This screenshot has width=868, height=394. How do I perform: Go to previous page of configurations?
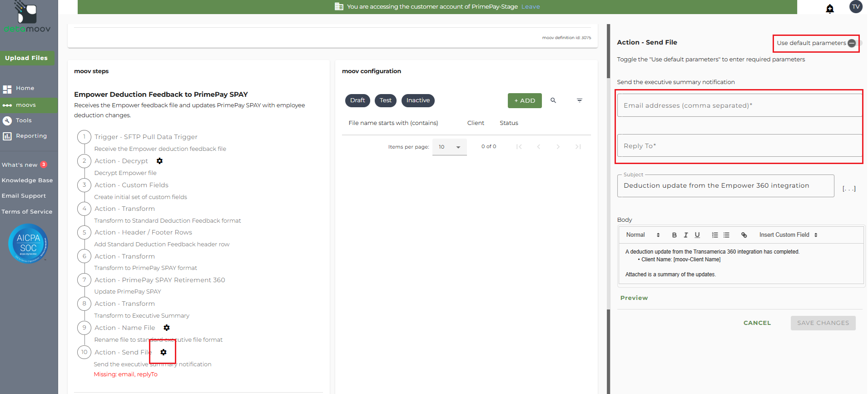[x=539, y=147]
